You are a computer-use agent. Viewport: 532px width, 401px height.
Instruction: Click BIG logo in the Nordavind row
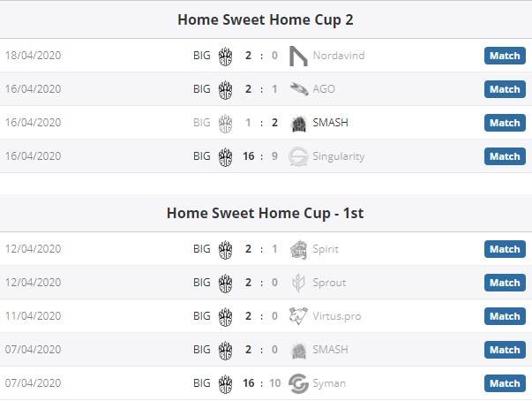pos(225,56)
